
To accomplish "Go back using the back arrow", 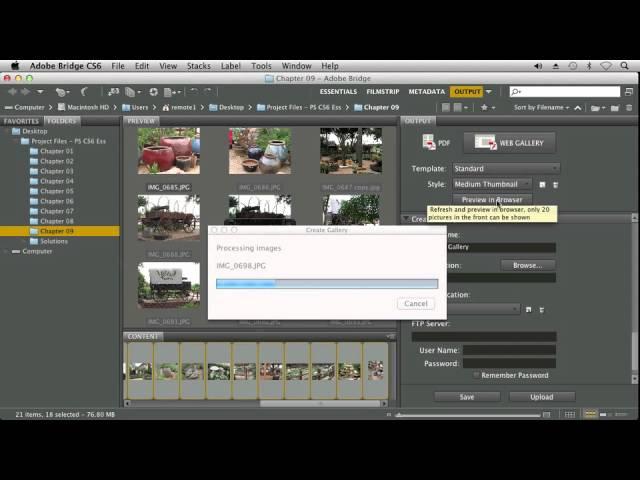I will coord(12,92).
